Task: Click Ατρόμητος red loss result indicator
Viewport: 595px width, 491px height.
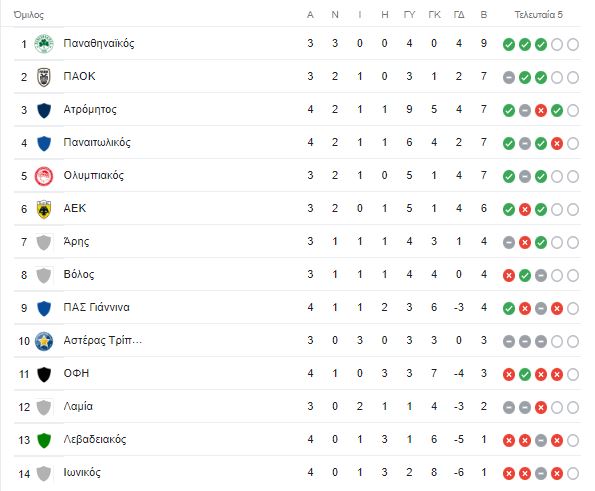Action: pos(540,110)
